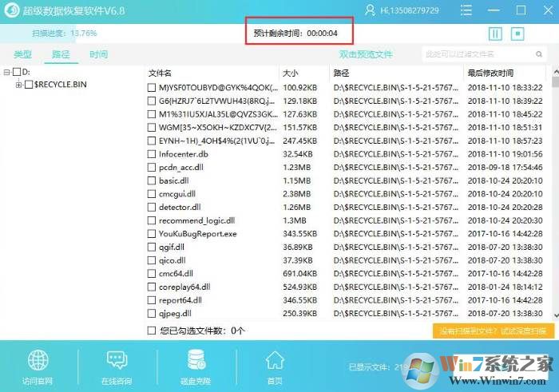
Task: Collapse the D: drive tree node
Action: tap(6, 72)
